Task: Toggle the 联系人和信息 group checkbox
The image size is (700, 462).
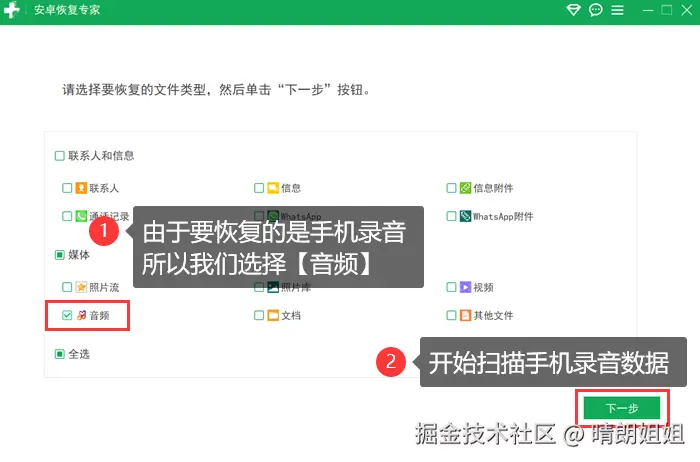Action: pyautogui.click(x=59, y=156)
